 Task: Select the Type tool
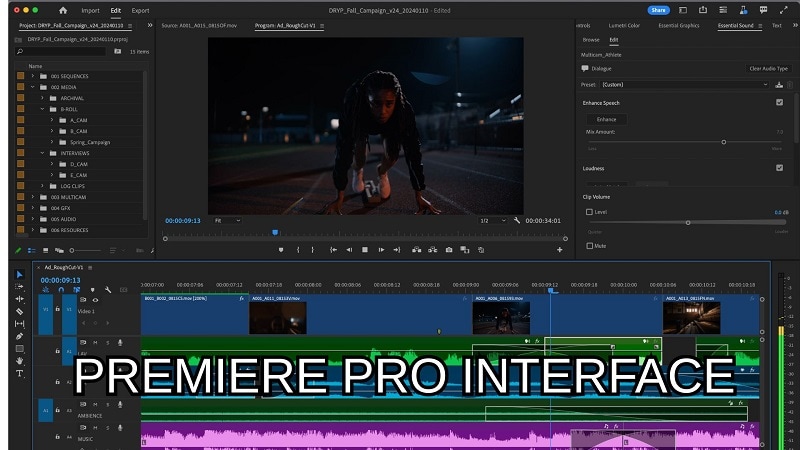click(x=19, y=373)
